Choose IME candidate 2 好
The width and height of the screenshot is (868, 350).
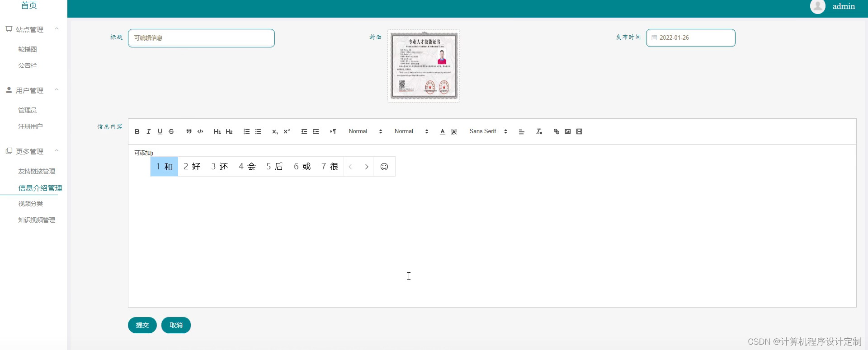click(x=192, y=167)
